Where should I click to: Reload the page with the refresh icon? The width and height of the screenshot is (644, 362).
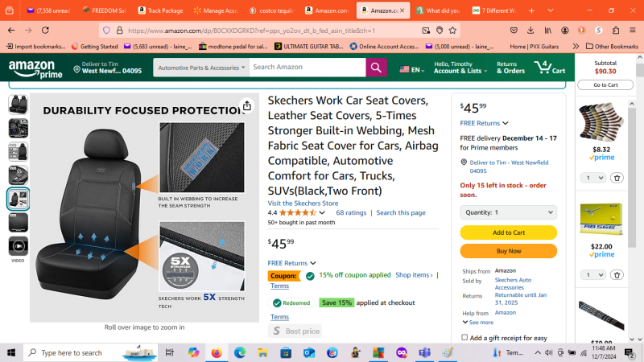(x=49, y=31)
